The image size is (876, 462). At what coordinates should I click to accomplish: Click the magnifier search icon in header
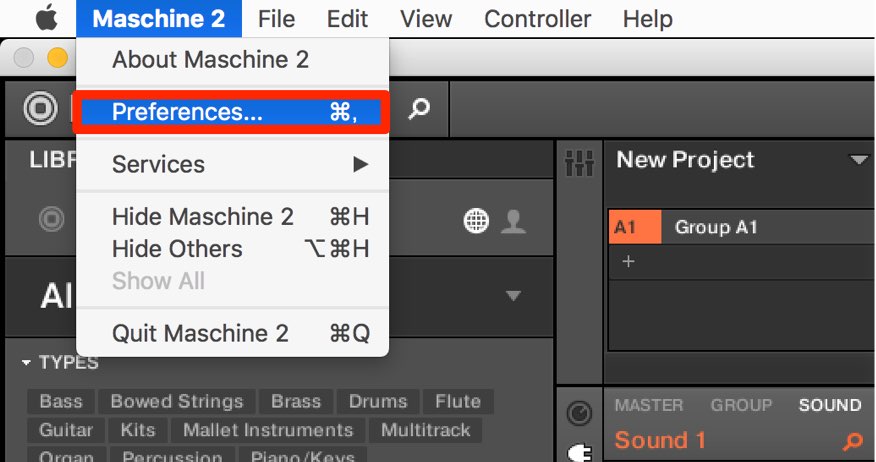pos(419,108)
